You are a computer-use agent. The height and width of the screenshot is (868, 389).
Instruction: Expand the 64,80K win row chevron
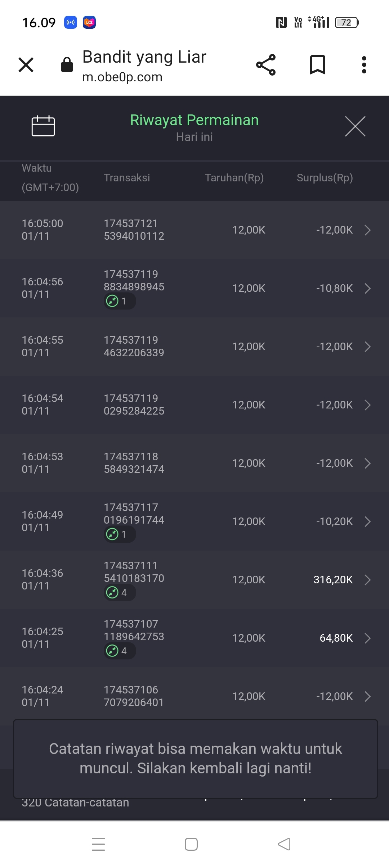point(367,638)
